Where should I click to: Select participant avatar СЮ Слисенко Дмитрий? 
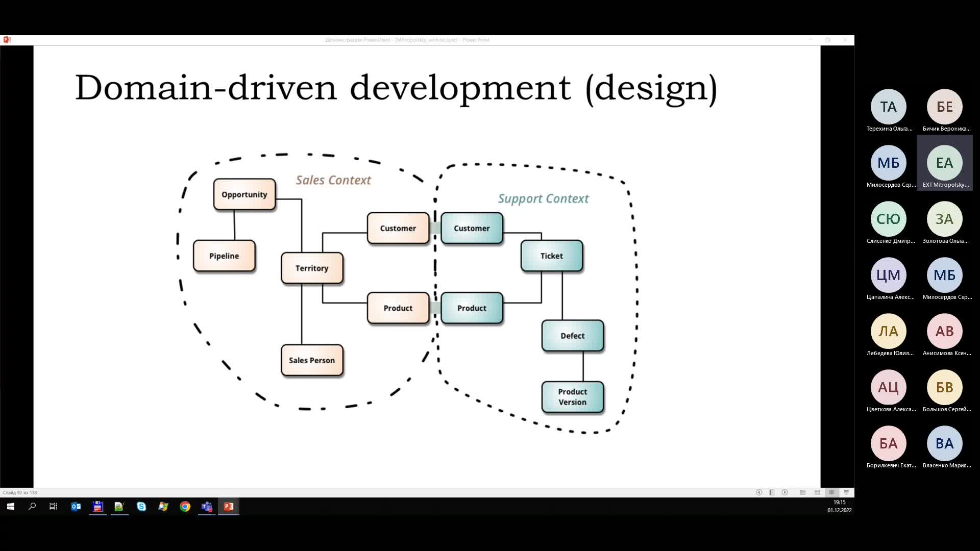(x=889, y=219)
